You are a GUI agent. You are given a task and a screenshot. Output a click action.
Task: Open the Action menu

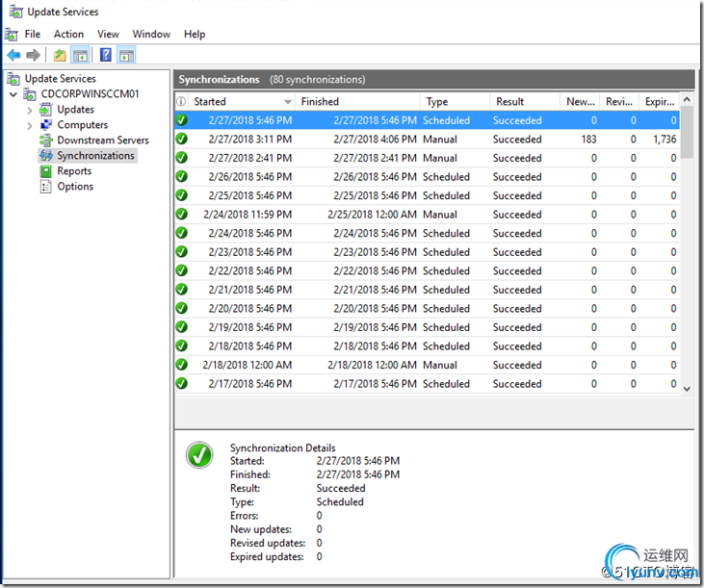click(68, 34)
